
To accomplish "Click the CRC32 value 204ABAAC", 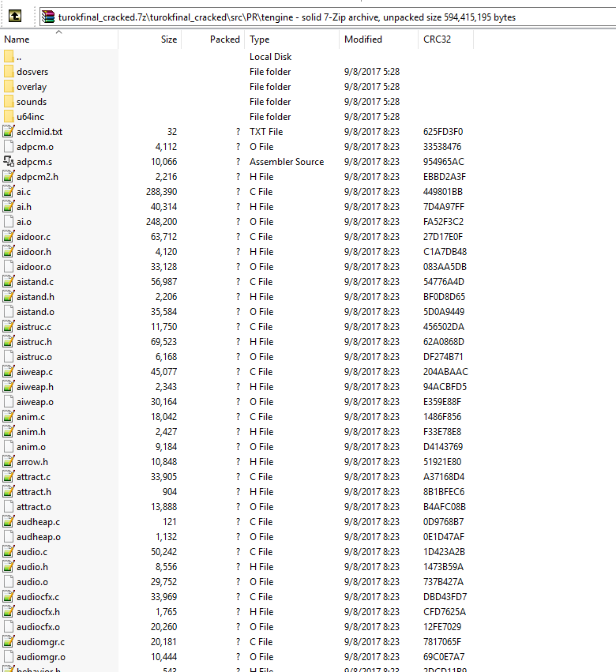I will point(445,372).
